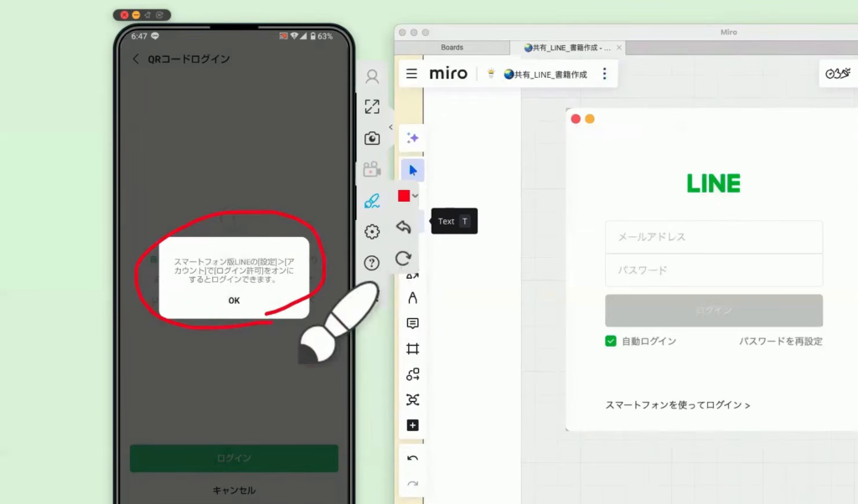Click Miro redo arrow
The height and width of the screenshot is (504, 858).
point(412,484)
